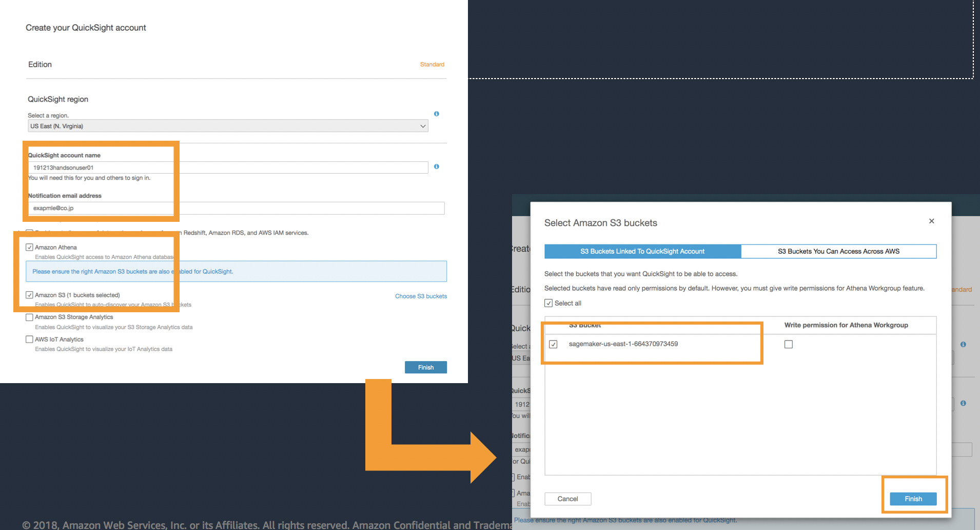Toggle the Amazon Athena checkbox

pyautogui.click(x=29, y=247)
